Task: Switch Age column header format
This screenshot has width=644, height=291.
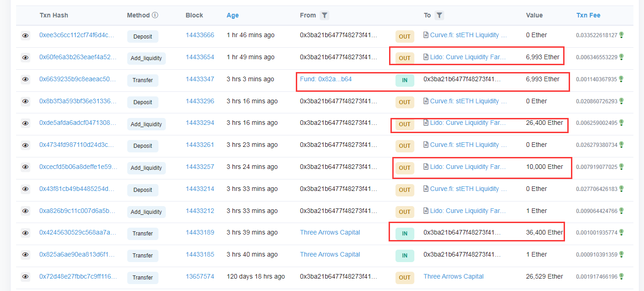Action: [x=232, y=15]
